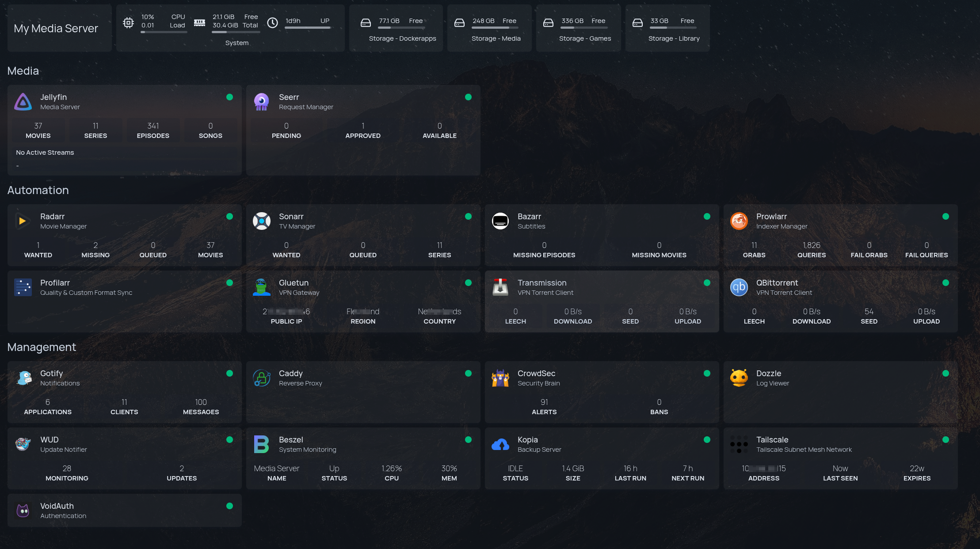Screen dimensions: 980x549
Task: Click the Gluetun VPN gateway icon
Action: (261, 287)
